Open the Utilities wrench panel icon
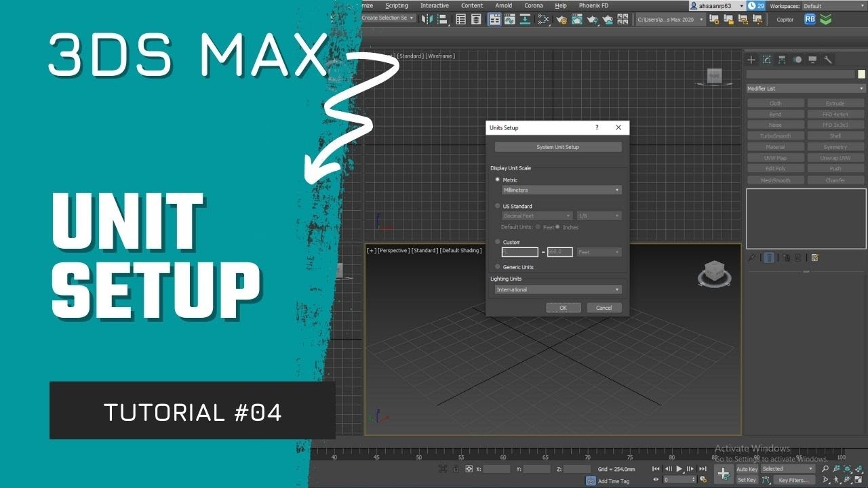Image resolution: width=868 pixels, height=488 pixels. pyautogui.click(x=828, y=60)
